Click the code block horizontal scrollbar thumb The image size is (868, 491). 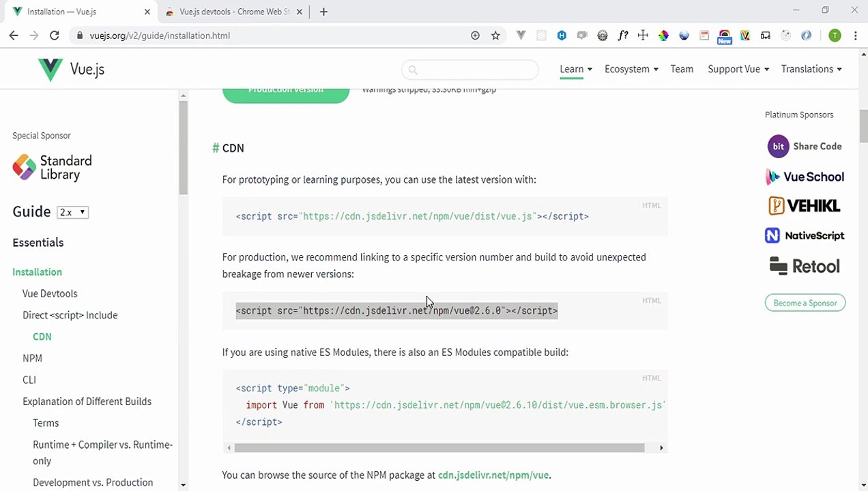pyautogui.click(x=439, y=448)
